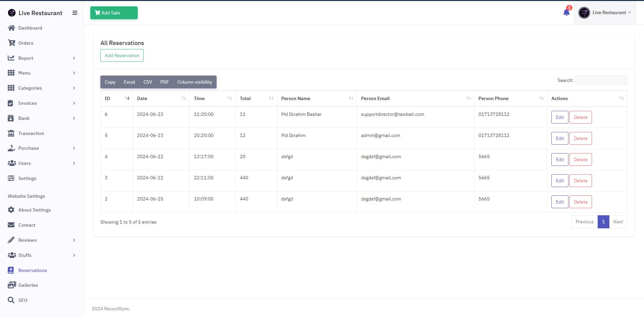Go to Dashboard in sidebar
Viewport: 644px width, 318px height.
[x=30, y=28]
